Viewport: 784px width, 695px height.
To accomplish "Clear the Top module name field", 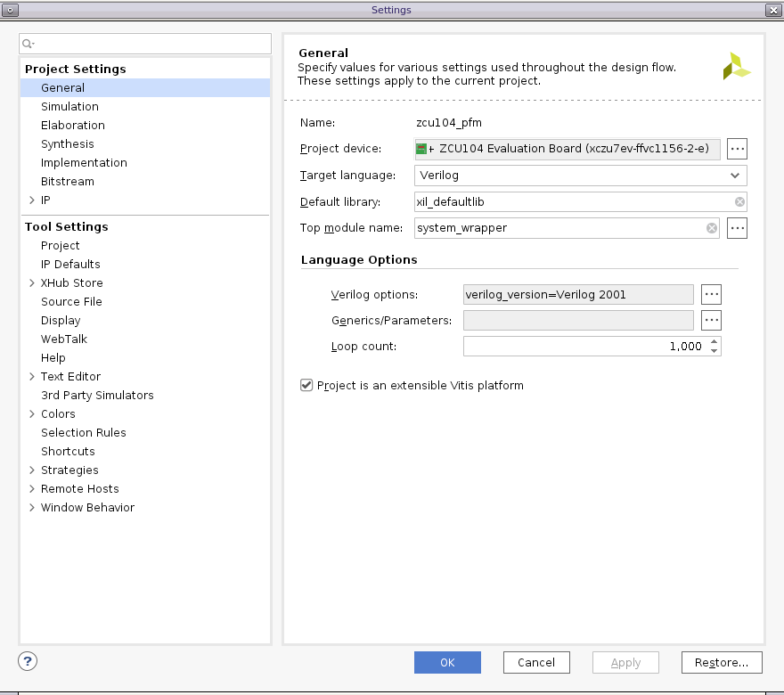I will click(712, 229).
